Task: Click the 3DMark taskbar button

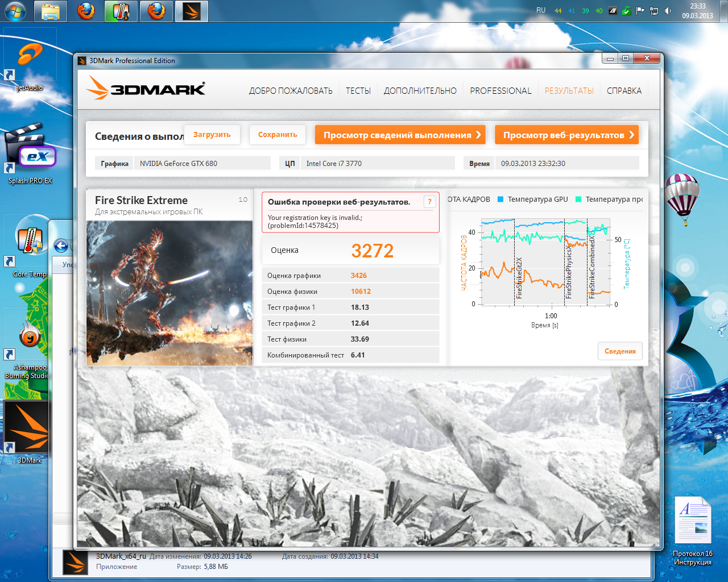Action: pyautogui.click(x=192, y=11)
